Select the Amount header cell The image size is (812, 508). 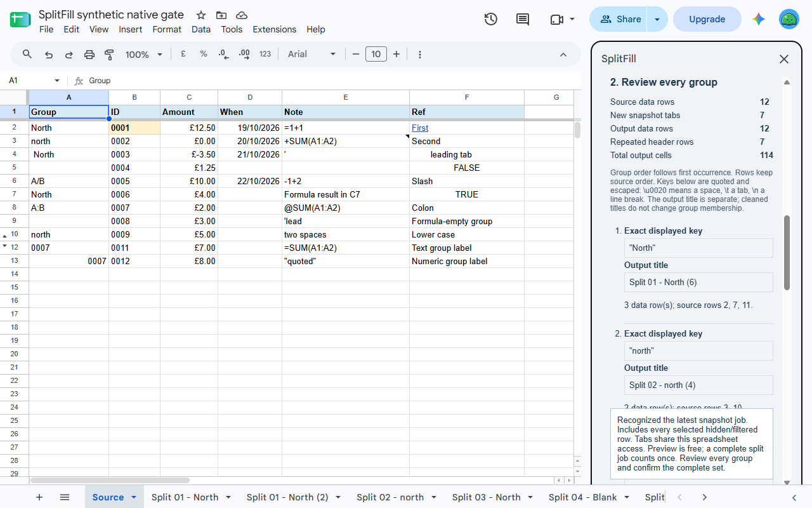189,112
